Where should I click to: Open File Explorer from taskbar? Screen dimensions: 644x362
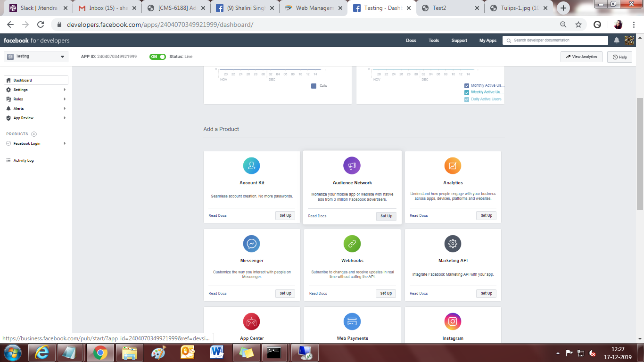tap(129, 353)
